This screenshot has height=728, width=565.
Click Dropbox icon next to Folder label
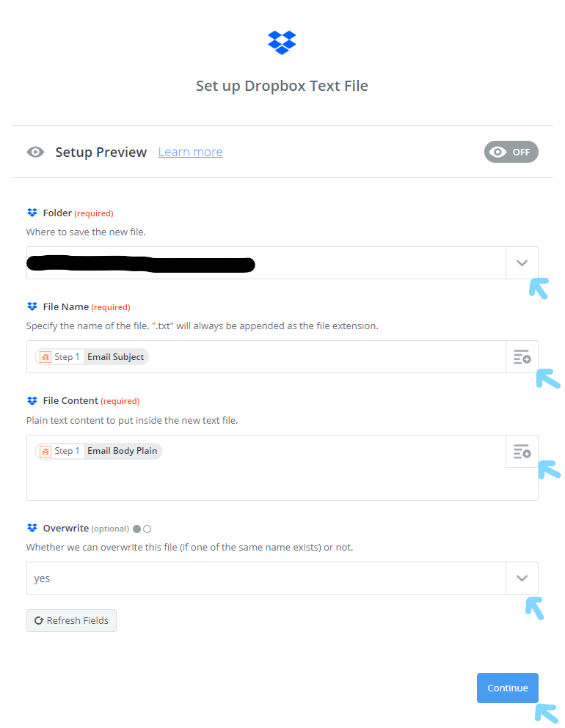point(32,213)
